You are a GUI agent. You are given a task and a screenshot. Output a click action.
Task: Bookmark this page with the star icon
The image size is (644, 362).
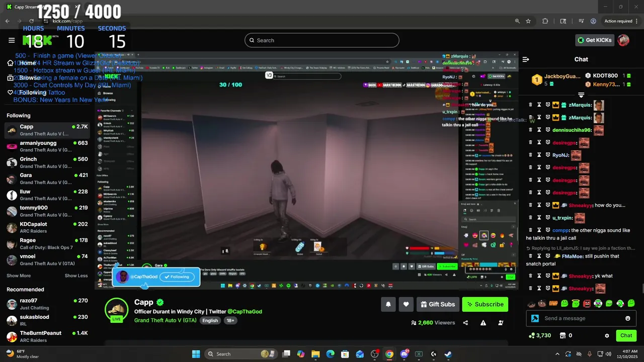point(528,21)
